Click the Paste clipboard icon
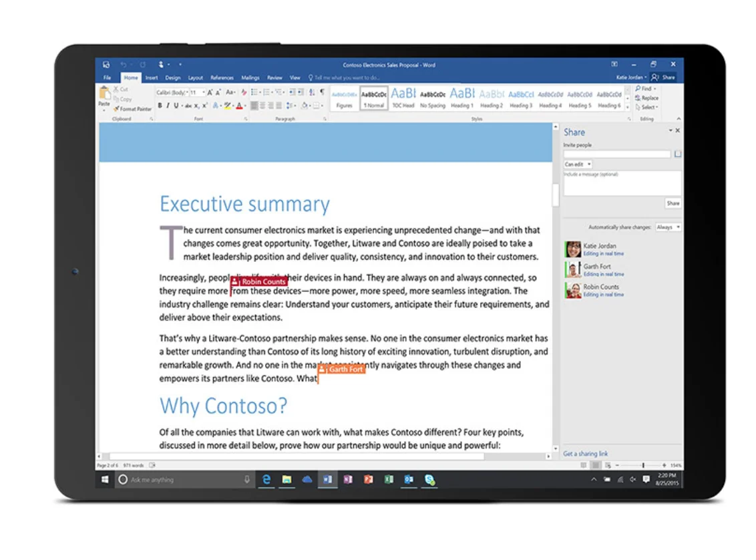The image size is (756, 560). point(104,93)
